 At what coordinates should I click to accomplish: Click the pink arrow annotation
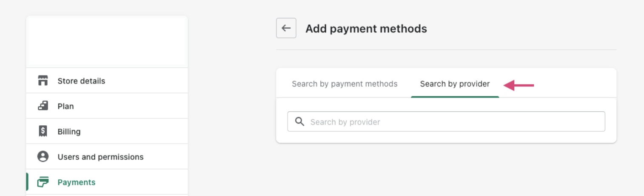tap(519, 85)
